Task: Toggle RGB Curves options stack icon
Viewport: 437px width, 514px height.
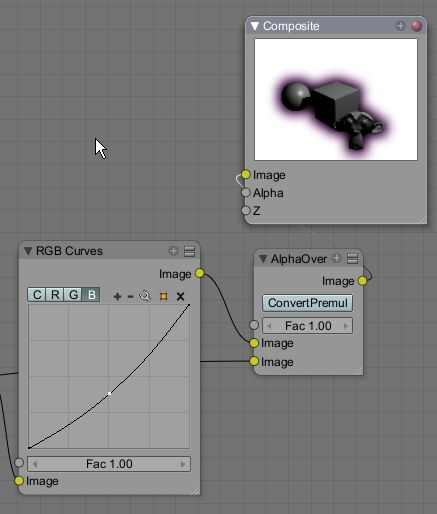Action: (x=189, y=251)
